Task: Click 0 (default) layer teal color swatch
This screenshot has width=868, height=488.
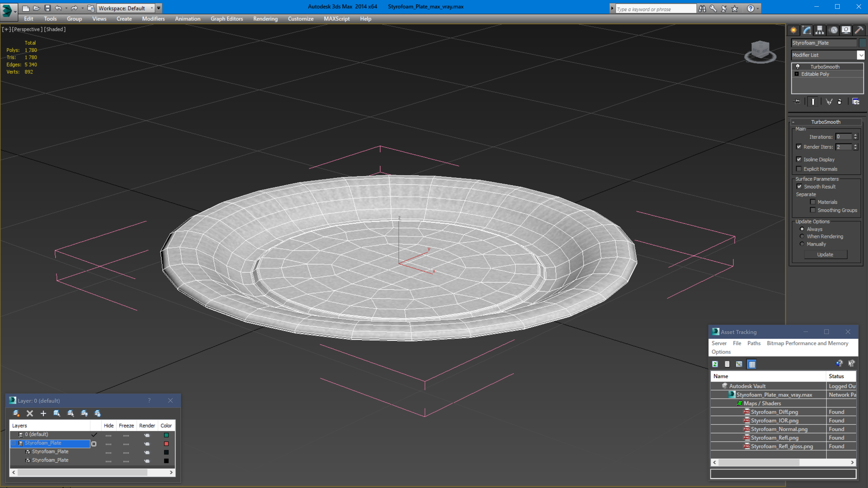Action: point(166,435)
